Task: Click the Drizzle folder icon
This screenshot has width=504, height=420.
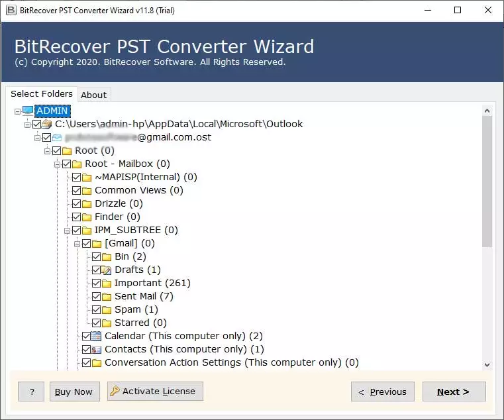Action: (87, 203)
